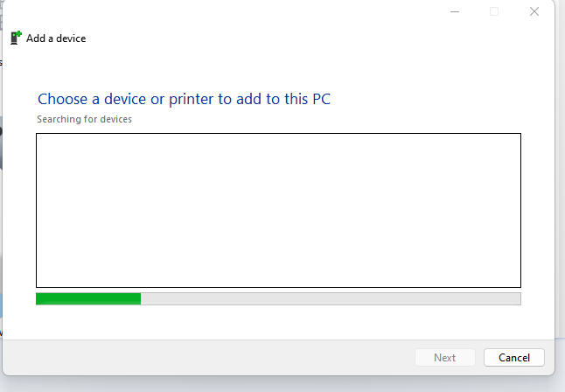Click the green plus on the device icon
This screenshot has height=392, width=565.
click(19, 33)
